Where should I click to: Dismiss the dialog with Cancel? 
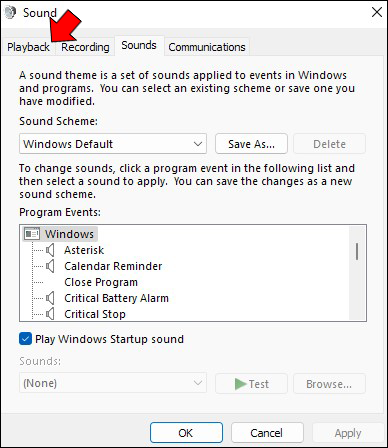[x=267, y=433]
